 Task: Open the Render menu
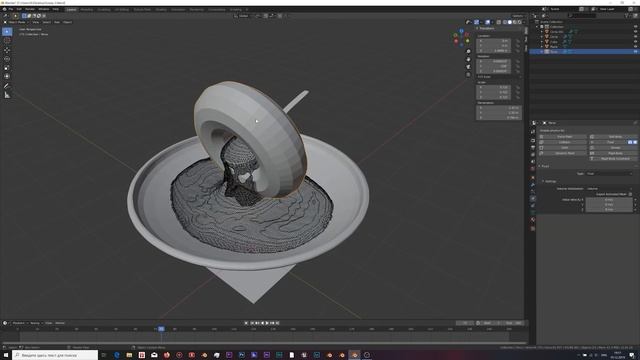30,9
